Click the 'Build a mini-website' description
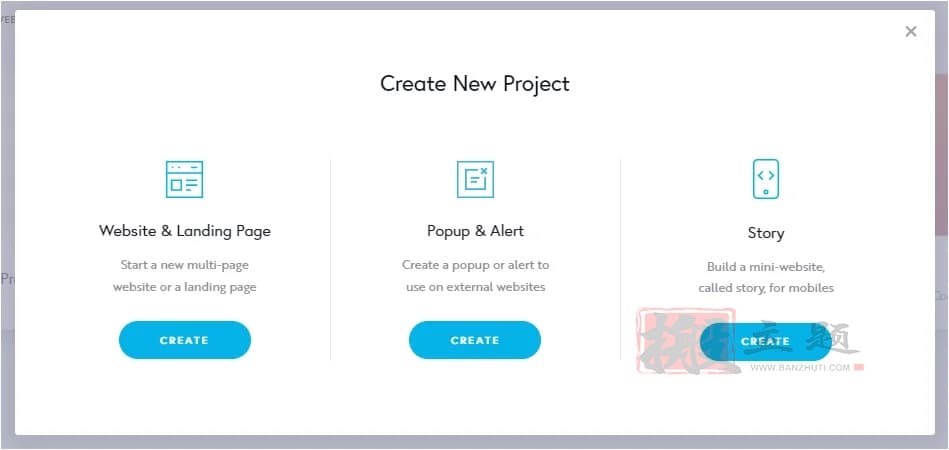 tap(766, 278)
